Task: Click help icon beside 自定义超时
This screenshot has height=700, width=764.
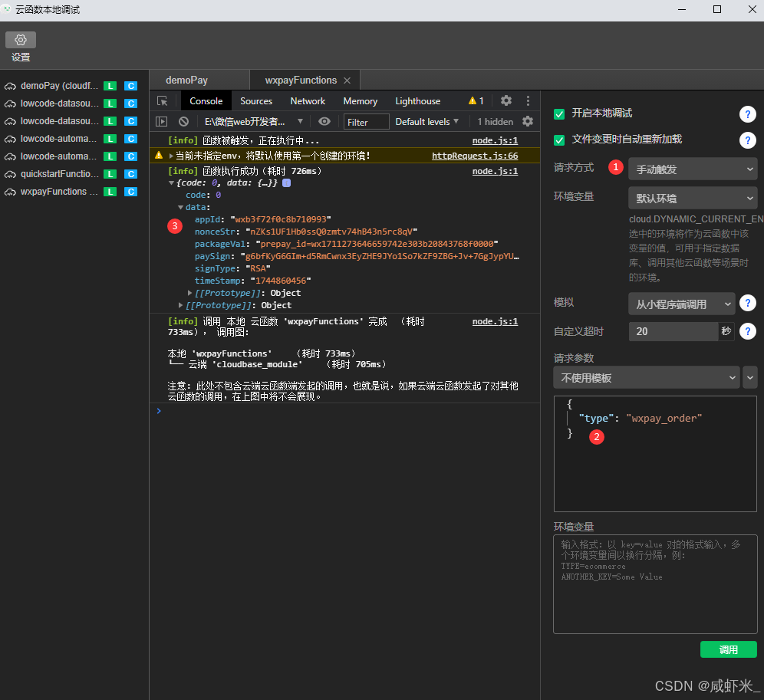Action: pyautogui.click(x=747, y=331)
